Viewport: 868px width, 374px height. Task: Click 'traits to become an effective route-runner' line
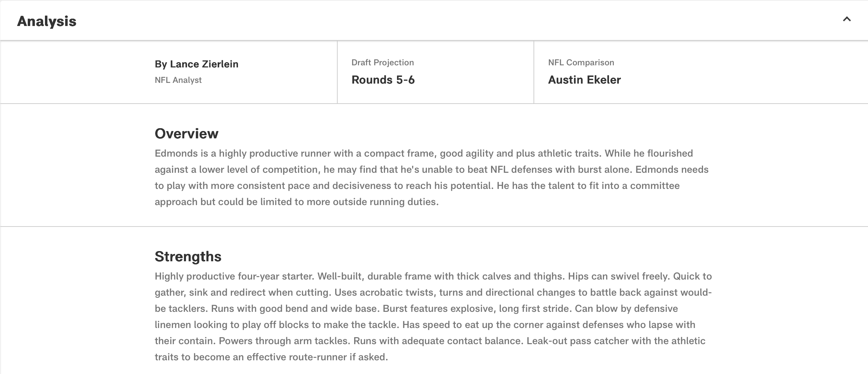pos(271,357)
